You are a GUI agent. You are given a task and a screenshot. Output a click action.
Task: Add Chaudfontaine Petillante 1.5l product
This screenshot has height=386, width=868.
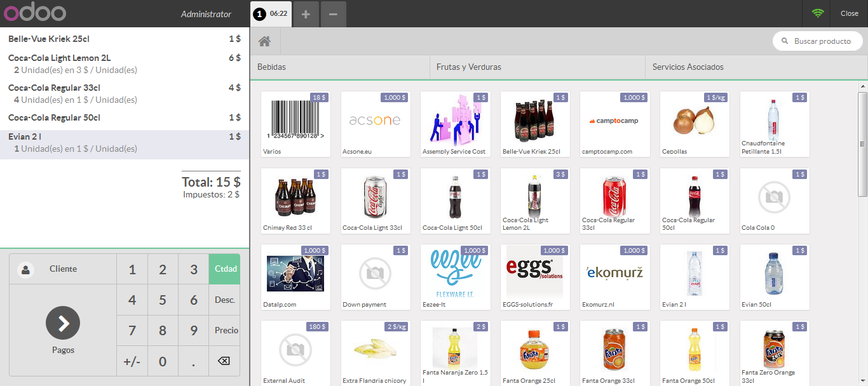click(x=775, y=124)
